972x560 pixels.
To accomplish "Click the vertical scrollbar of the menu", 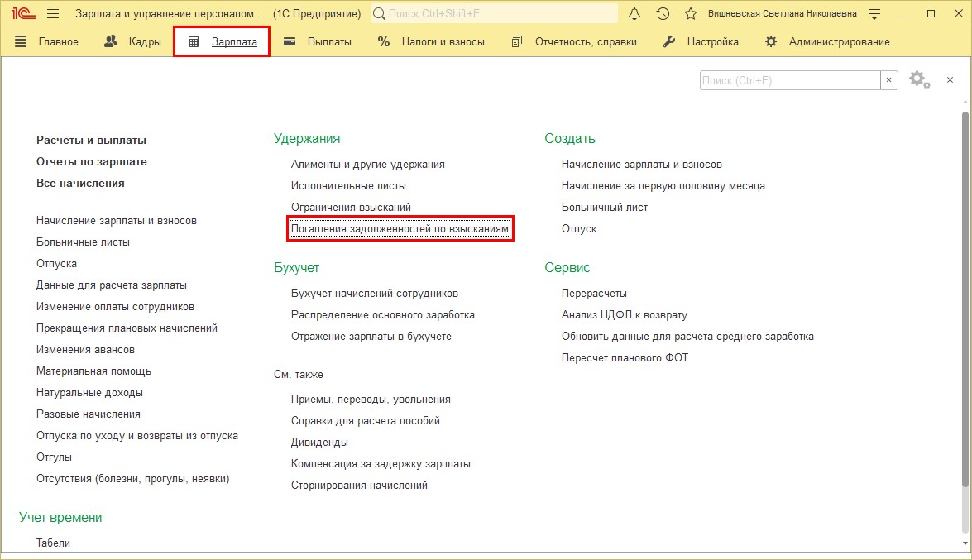I will point(965,314).
